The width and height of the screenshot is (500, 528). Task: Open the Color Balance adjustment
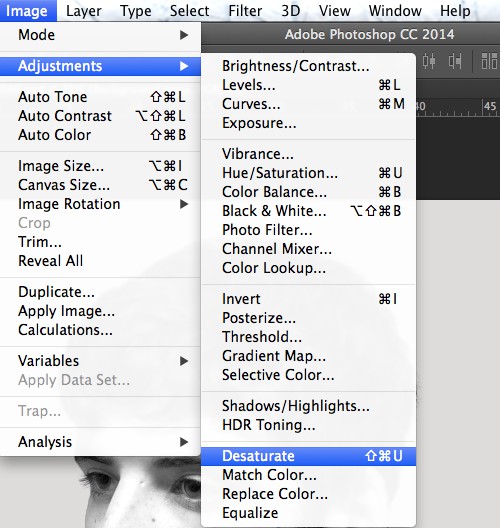[308, 192]
